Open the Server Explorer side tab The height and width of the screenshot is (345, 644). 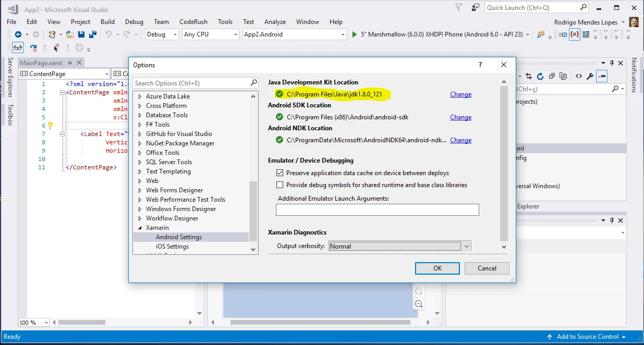tap(10, 77)
